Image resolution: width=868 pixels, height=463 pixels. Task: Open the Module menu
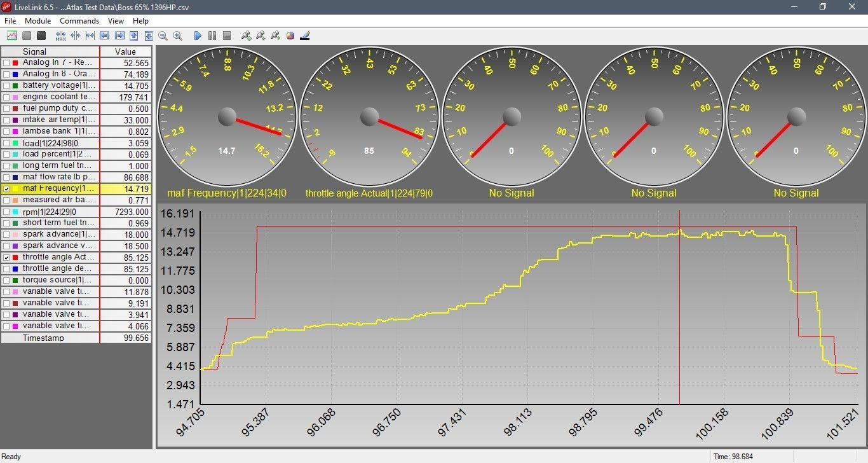coord(38,21)
